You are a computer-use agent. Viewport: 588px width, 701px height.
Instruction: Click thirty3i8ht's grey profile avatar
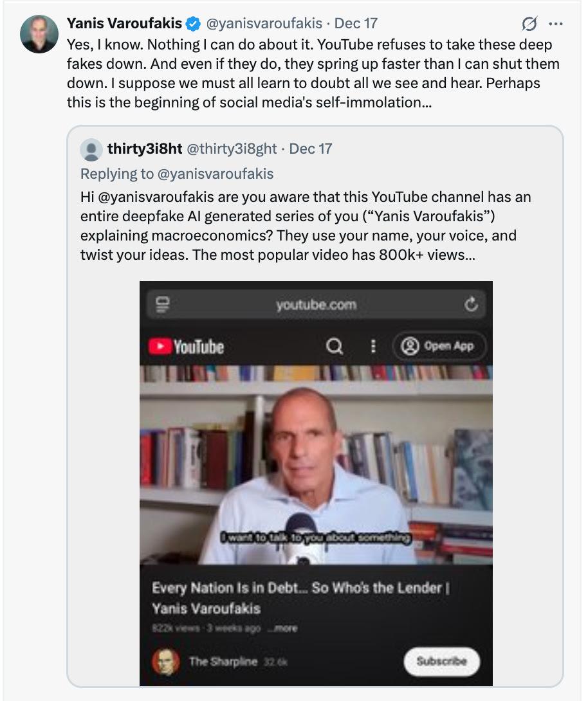pyautogui.click(x=91, y=149)
